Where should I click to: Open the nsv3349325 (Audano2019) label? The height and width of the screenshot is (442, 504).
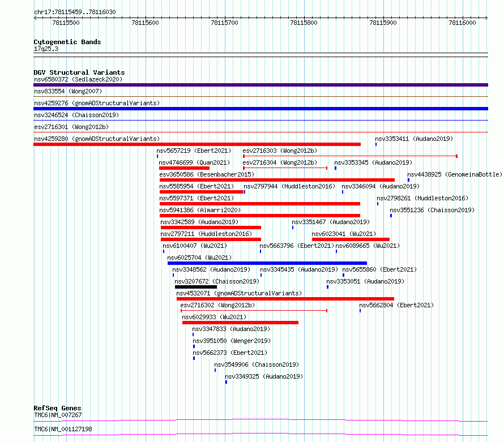(x=264, y=376)
